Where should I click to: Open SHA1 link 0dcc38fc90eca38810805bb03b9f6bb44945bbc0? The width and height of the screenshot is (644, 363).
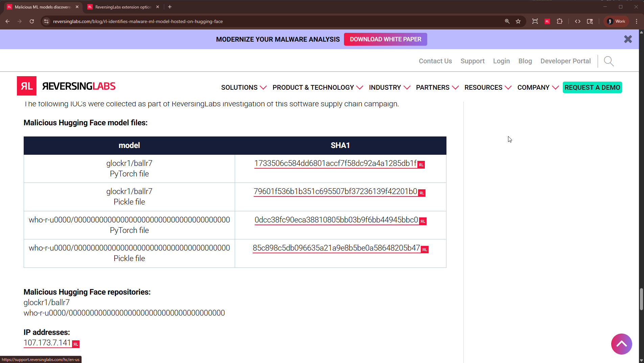pos(337,220)
